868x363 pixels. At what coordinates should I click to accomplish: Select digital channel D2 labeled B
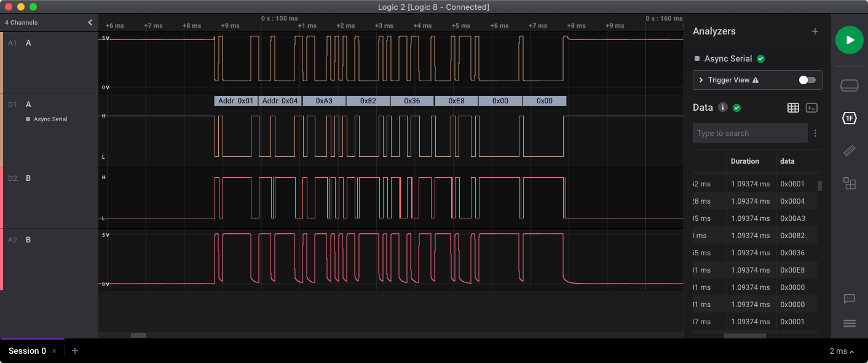[x=50, y=197]
